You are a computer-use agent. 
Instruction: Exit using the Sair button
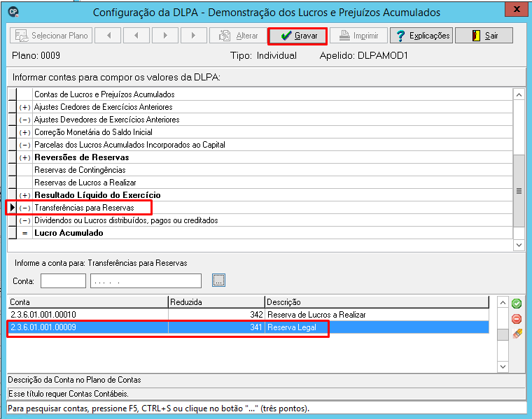(484, 36)
